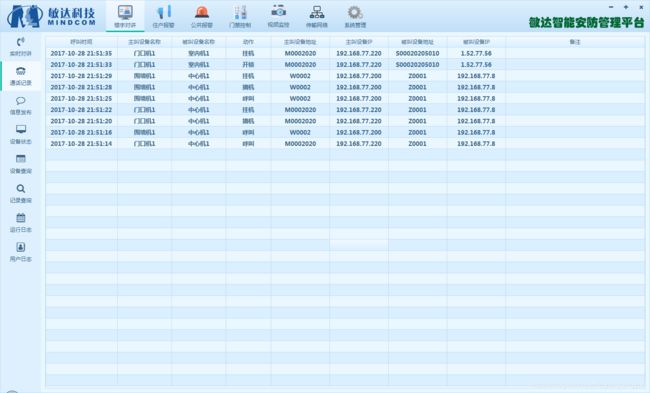
Task: Sort by callee device name column header
Action: click(199, 42)
